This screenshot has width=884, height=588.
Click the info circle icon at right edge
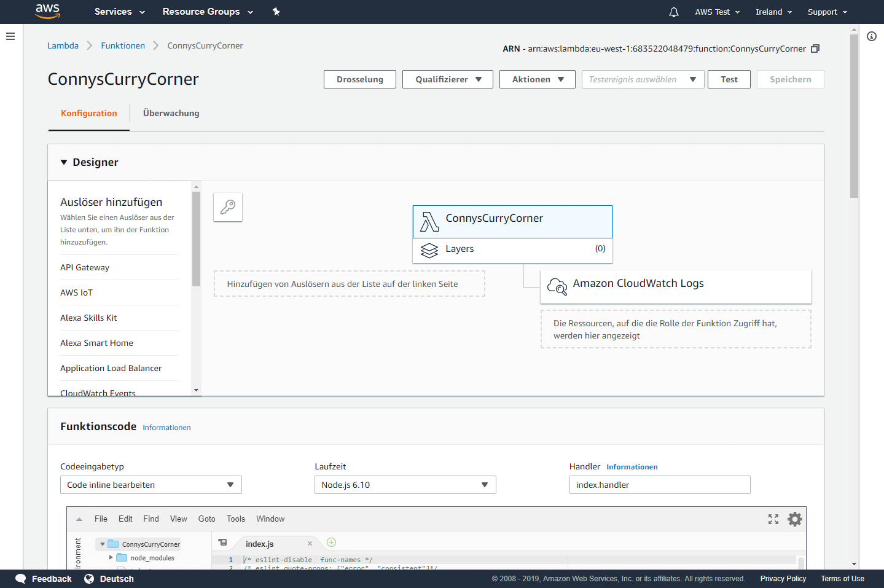pyautogui.click(x=872, y=36)
